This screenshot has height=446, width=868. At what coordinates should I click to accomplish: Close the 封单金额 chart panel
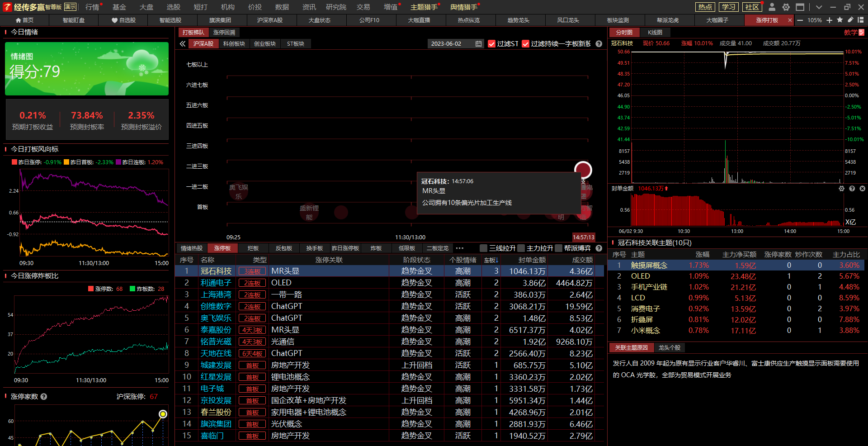pyautogui.click(x=863, y=189)
